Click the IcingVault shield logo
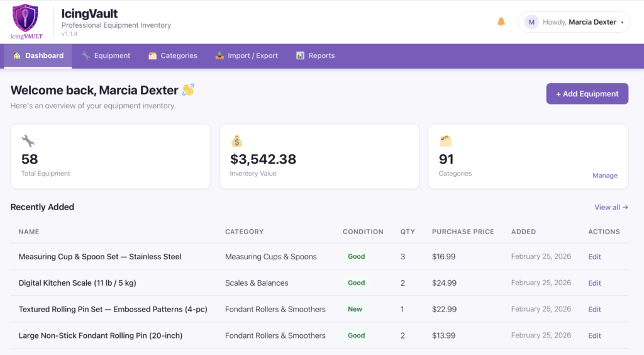 coord(25,20)
